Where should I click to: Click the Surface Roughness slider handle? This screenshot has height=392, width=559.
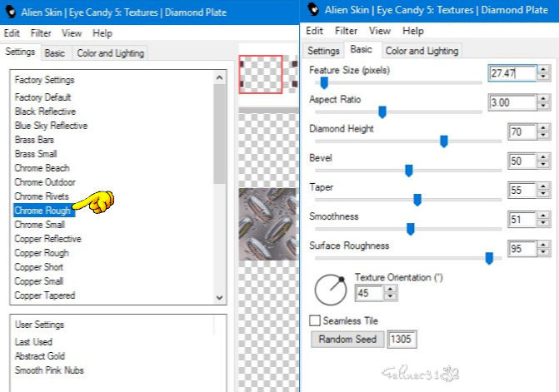(x=489, y=258)
